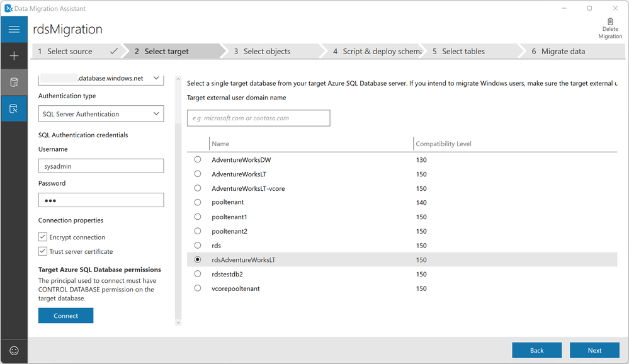This screenshot has width=629, height=364.
Task: Select the vcorepooltenant radio button
Action: point(197,288)
